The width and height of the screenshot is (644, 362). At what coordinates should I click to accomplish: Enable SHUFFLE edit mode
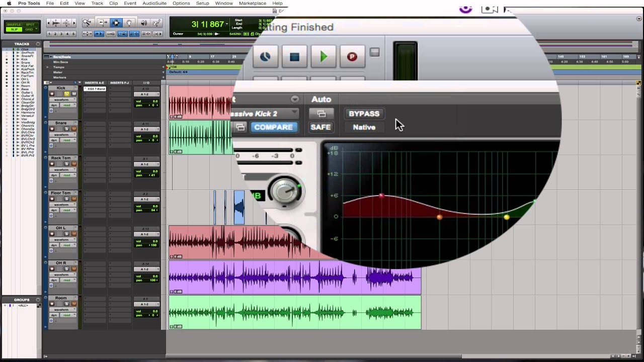[14, 24]
